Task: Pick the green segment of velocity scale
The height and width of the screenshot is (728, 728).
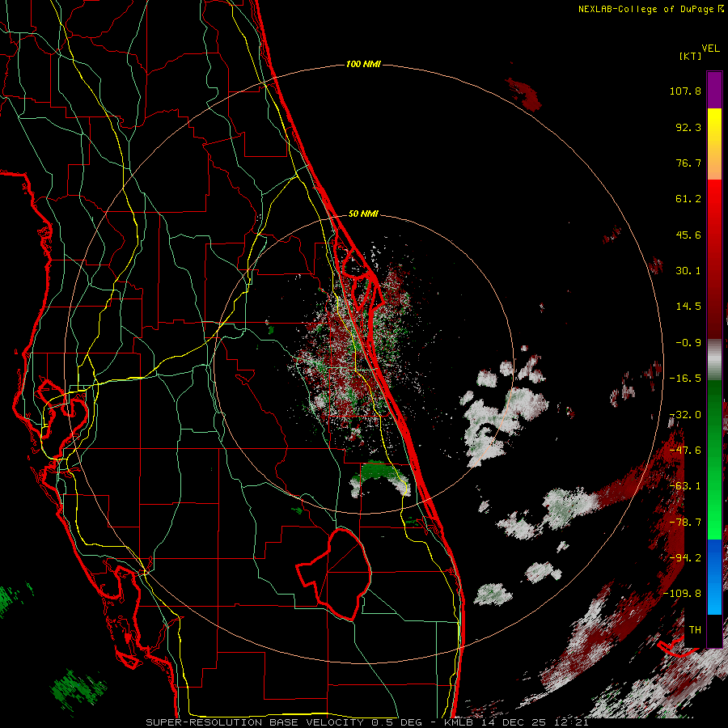Action: pyautogui.click(x=714, y=459)
